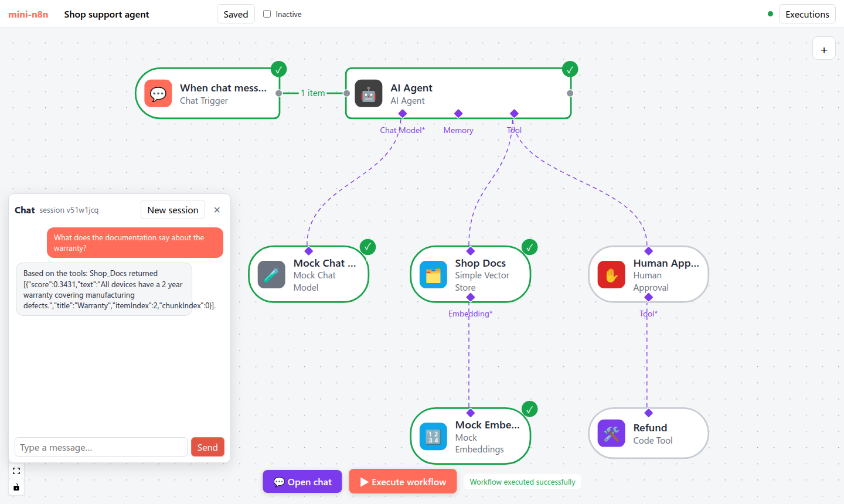
Task: Click the AI Agent output port
Action: [570, 93]
